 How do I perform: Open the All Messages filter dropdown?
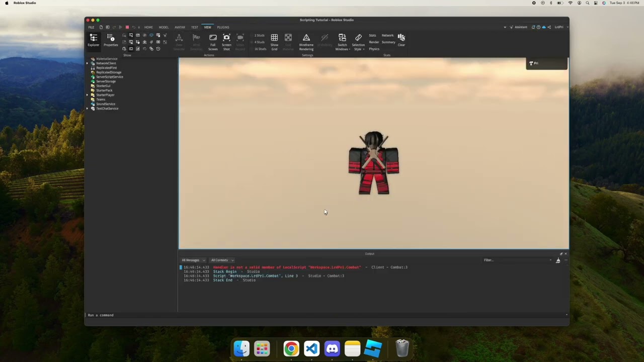coord(193,260)
